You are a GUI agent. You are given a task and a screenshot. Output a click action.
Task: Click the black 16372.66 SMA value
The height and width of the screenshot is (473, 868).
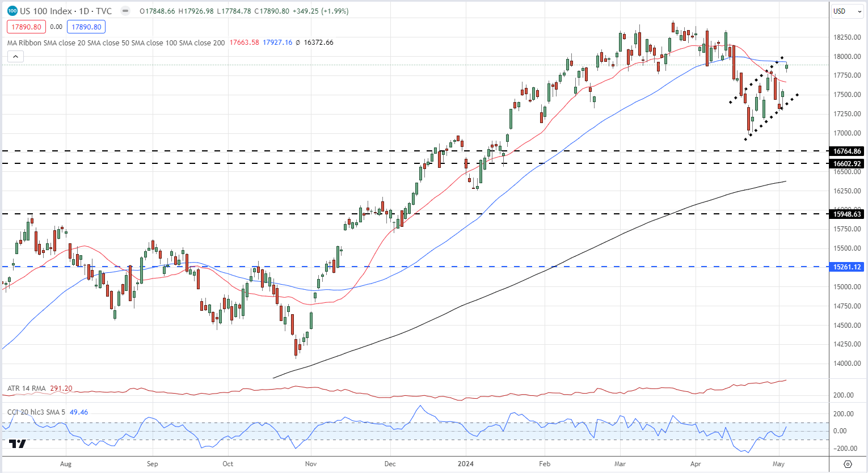318,43
